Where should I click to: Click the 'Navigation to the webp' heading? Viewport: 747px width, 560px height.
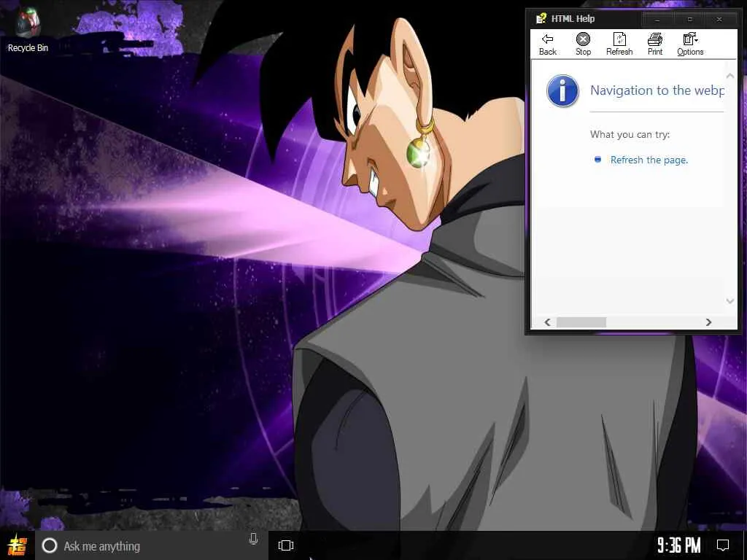point(657,90)
